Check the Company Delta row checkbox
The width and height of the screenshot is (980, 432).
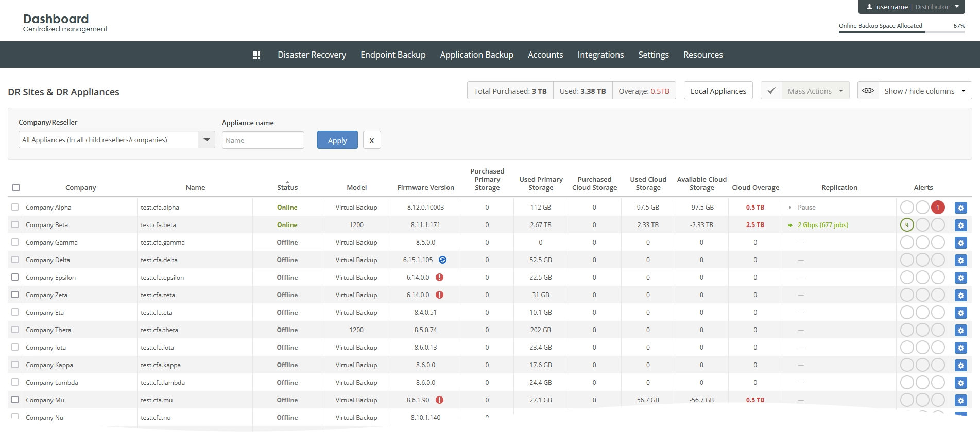(x=15, y=260)
